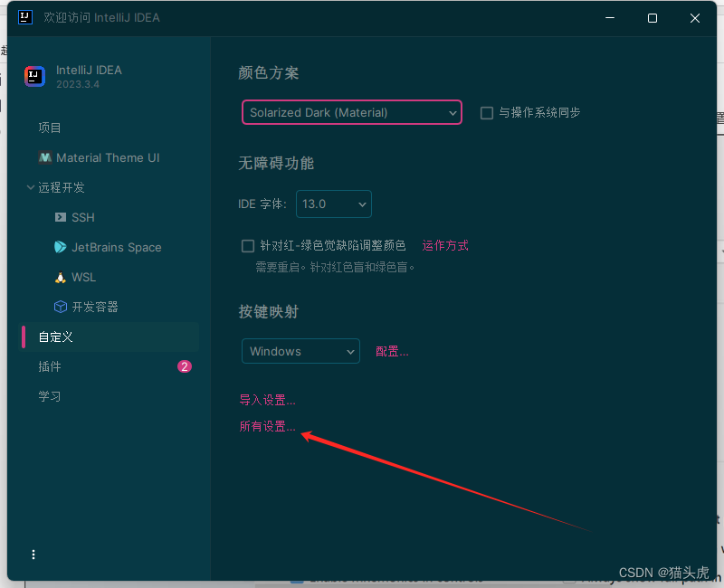Minimize the IntelliJ IDEA welcome window
This screenshot has width=724, height=588.
(610, 18)
